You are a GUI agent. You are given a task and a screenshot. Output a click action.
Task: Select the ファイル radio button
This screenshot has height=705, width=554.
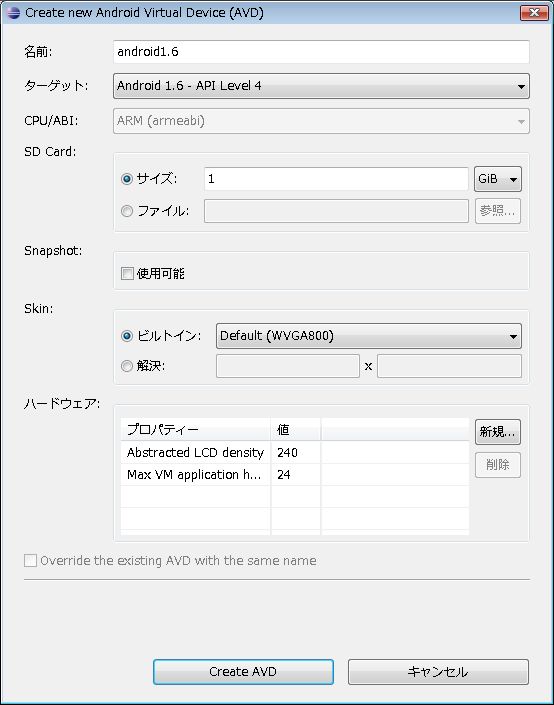[x=127, y=211]
